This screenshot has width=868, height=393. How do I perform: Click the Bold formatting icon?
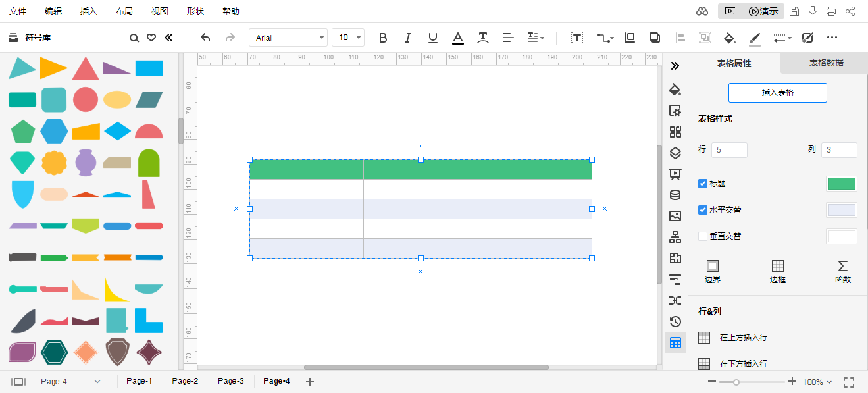(383, 38)
